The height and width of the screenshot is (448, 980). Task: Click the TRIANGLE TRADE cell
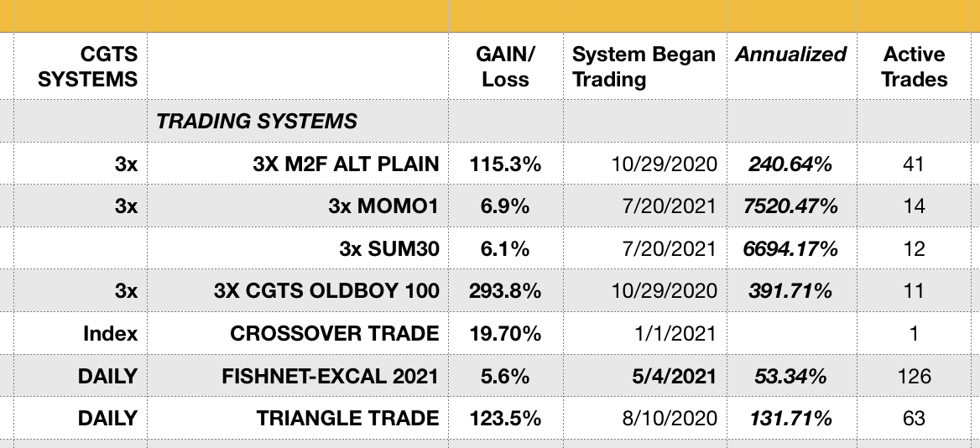(x=347, y=418)
